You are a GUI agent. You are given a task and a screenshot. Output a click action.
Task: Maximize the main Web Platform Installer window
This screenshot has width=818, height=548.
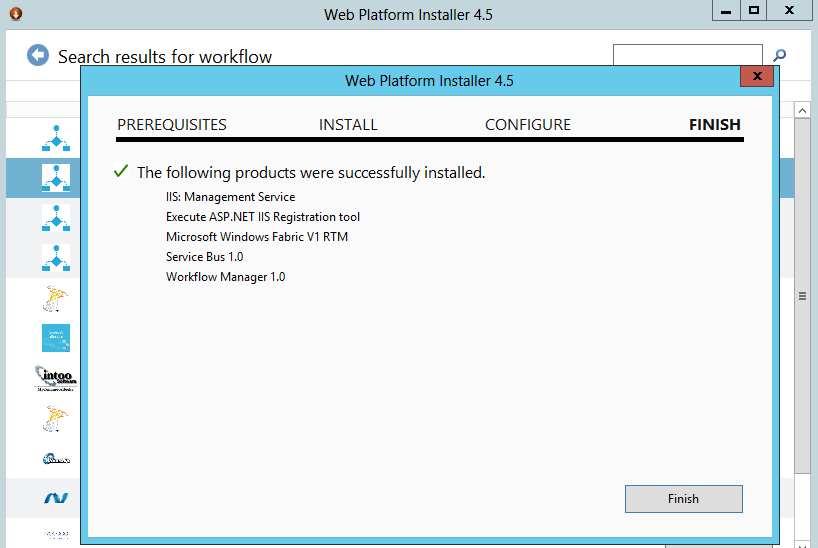(754, 10)
